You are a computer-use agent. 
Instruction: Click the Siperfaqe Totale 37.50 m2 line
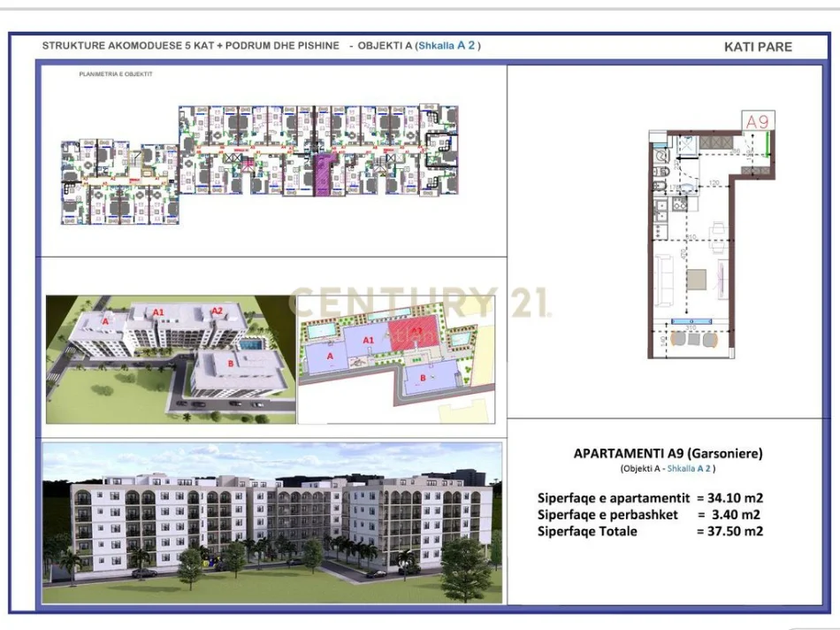(651, 532)
